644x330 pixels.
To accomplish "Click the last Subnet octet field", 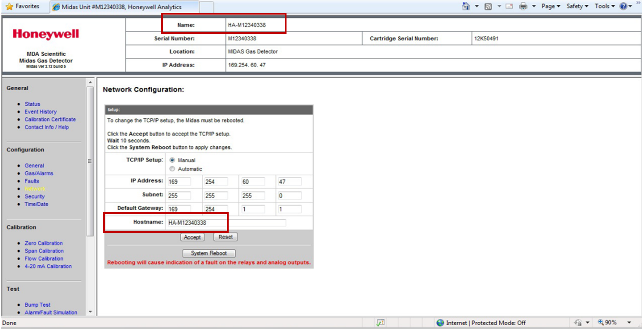I will coord(289,196).
